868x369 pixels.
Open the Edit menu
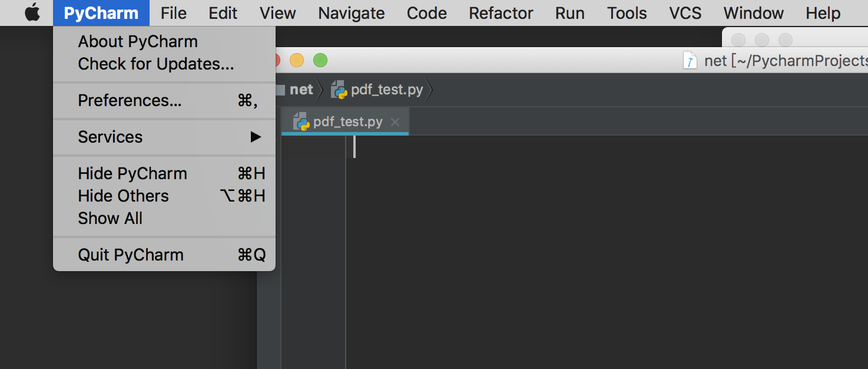[223, 13]
